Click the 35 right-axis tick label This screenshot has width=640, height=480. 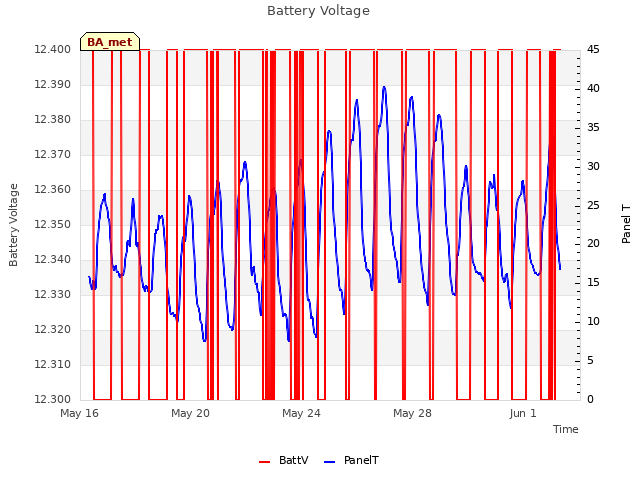click(593, 127)
